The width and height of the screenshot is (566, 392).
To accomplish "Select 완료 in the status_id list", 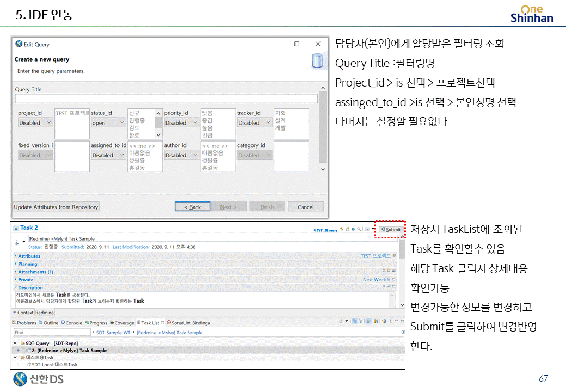I will click(134, 136).
